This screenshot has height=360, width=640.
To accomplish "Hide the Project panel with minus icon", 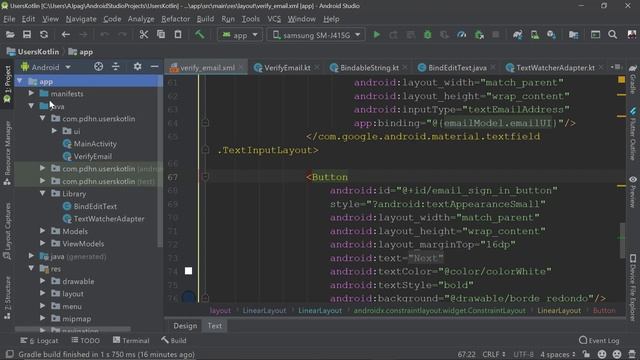I will [154, 67].
